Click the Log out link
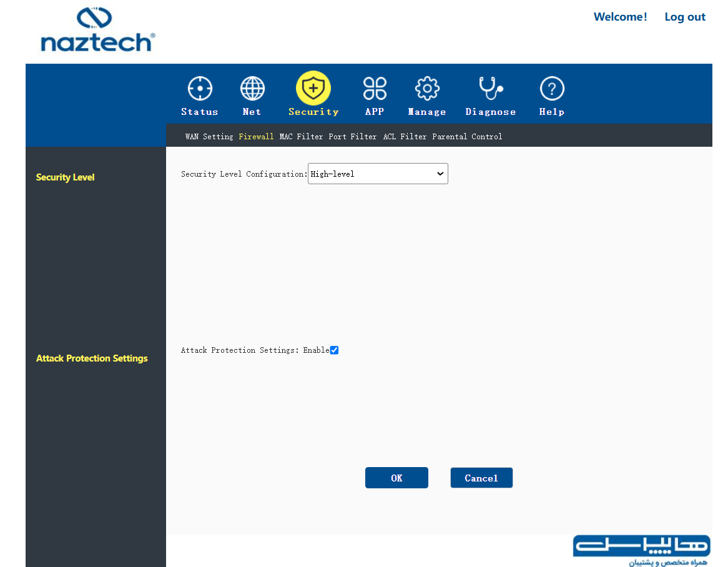Image resolution: width=728 pixels, height=567 pixels. [x=685, y=17]
